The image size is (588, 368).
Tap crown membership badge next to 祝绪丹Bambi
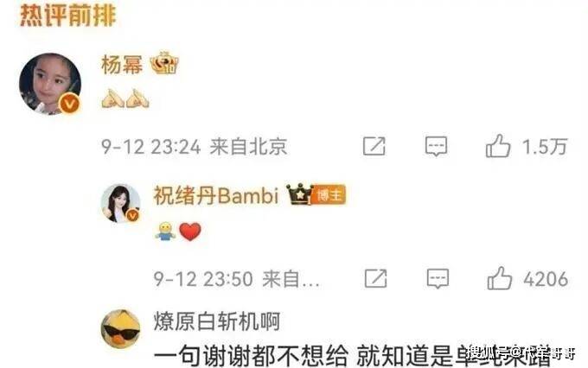coord(299,194)
